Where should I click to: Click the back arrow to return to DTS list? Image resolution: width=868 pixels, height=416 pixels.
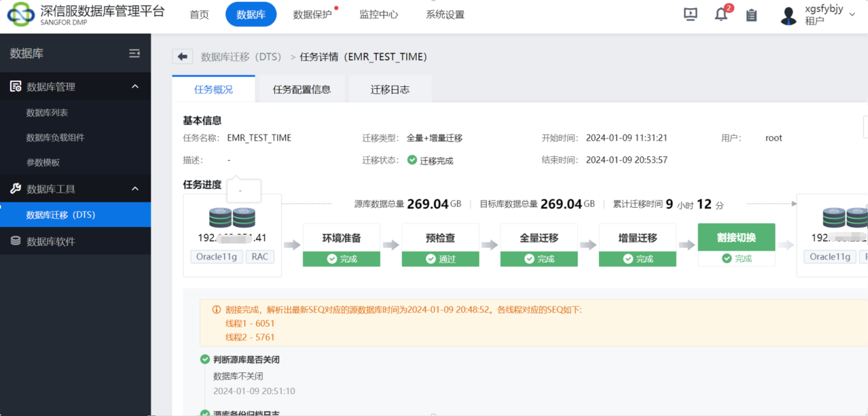pos(182,56)
